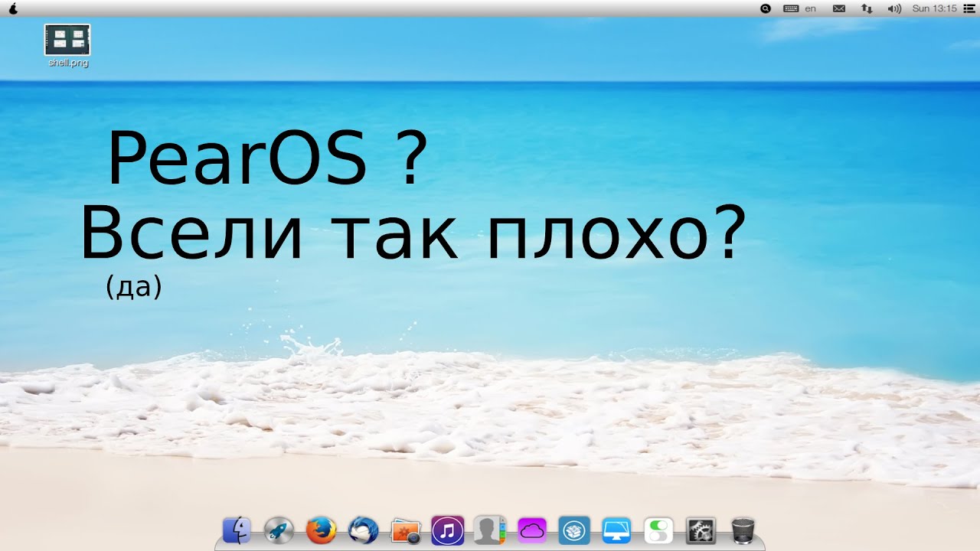
Task: Launch the purple music player icon
Action: point(448,530)
